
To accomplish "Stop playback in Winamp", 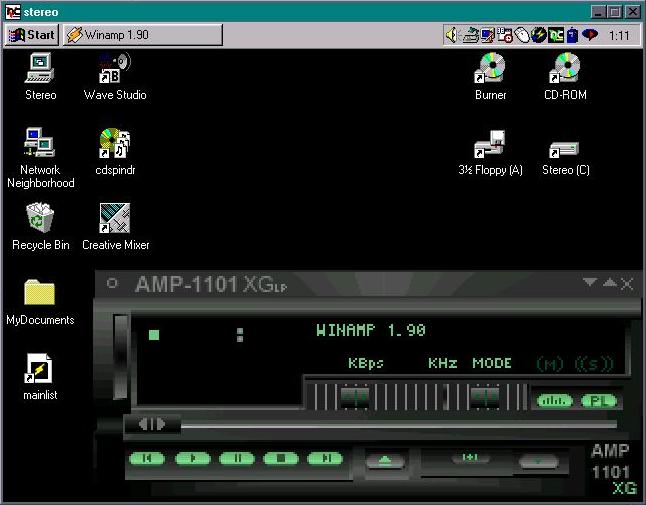I will click(x=281, y=458).
